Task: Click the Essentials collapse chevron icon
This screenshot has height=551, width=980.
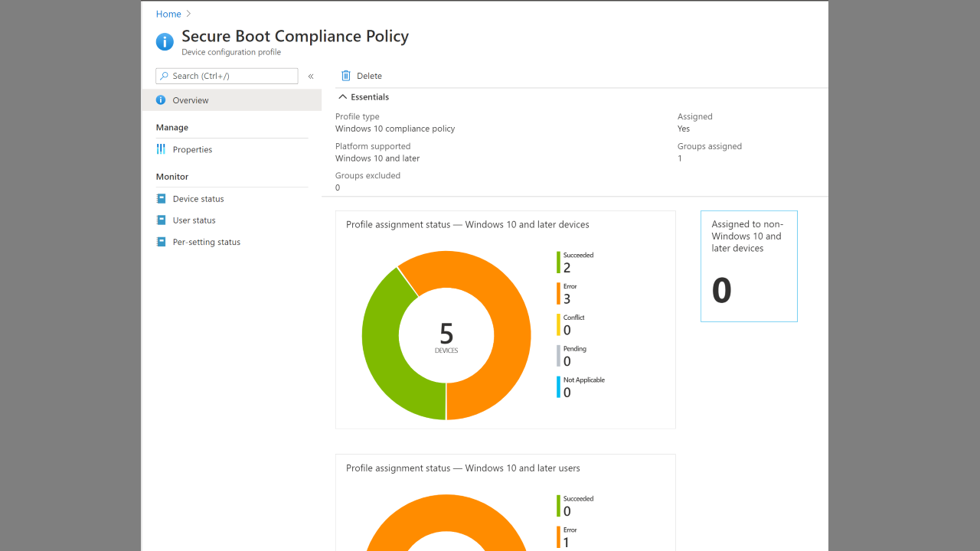Action: [342, 97]
